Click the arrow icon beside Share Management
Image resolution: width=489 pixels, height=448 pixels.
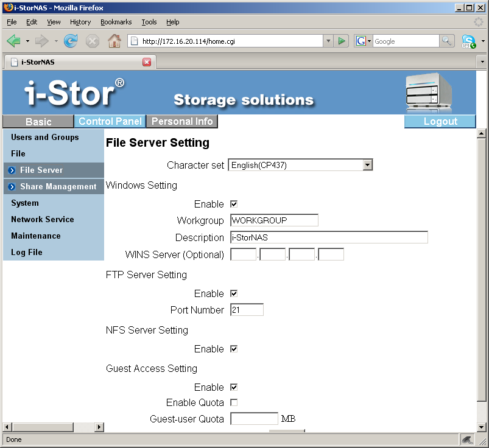[12, 187]
